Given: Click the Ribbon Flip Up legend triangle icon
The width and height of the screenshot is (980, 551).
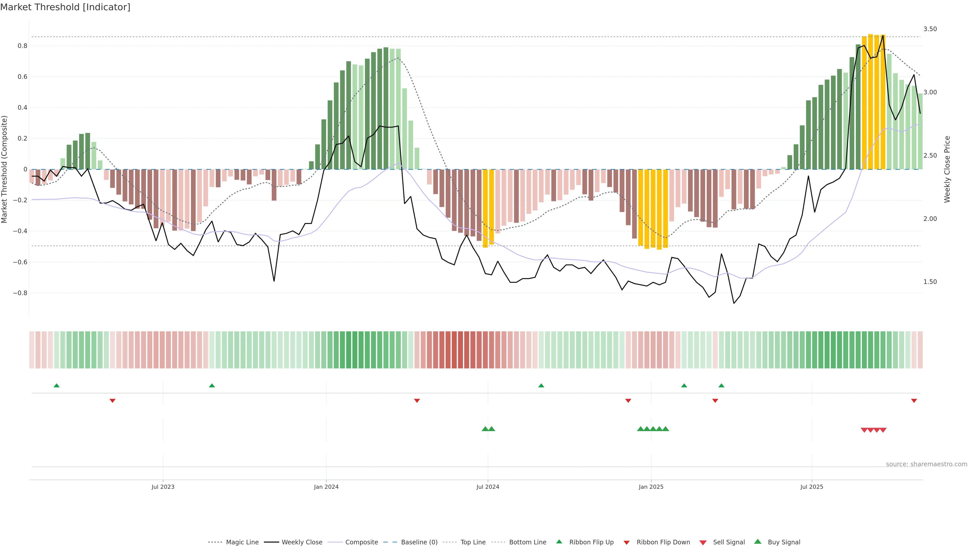Looking at the screenshot, I should (x=559, y=542).
